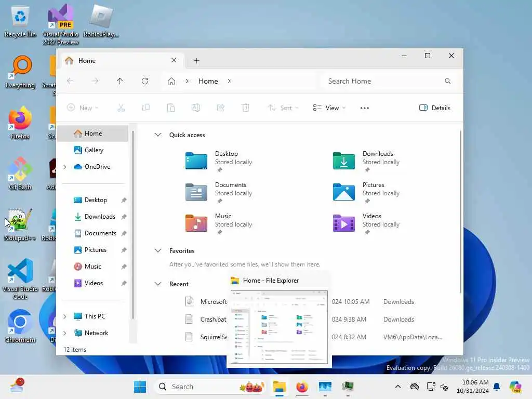Open the Windows Start button

[x=140, y=387]
